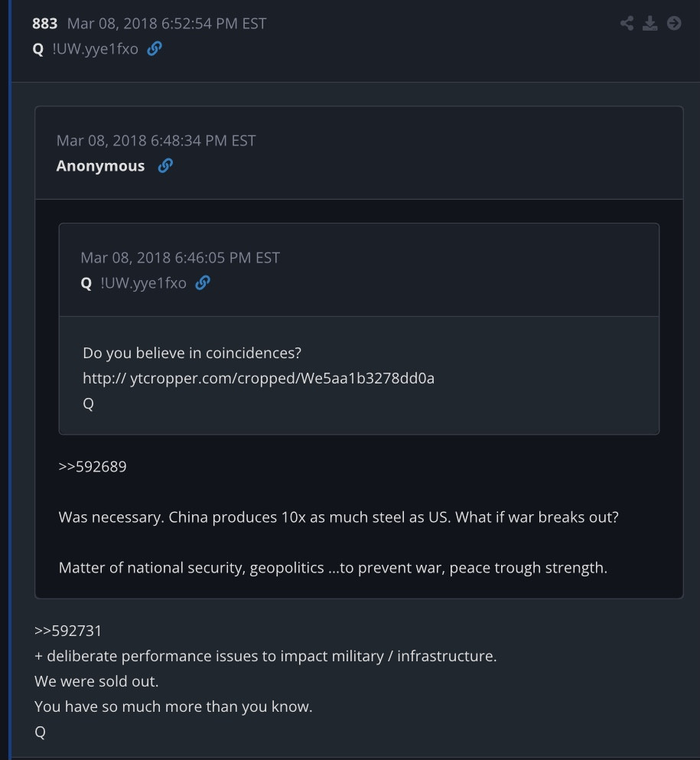Follow the >>592689 reply reference

(x=93, y=466)
